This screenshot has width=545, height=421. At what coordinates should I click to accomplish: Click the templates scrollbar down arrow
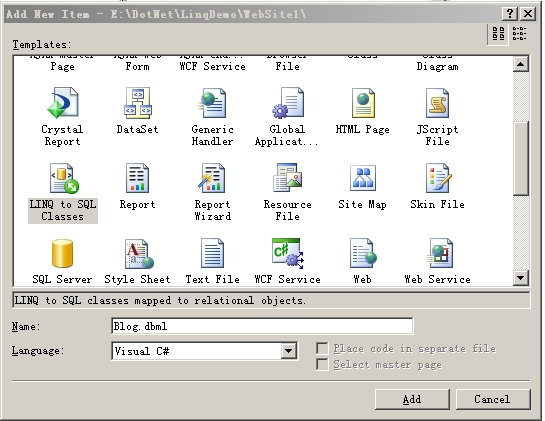[x=521, y=278]
